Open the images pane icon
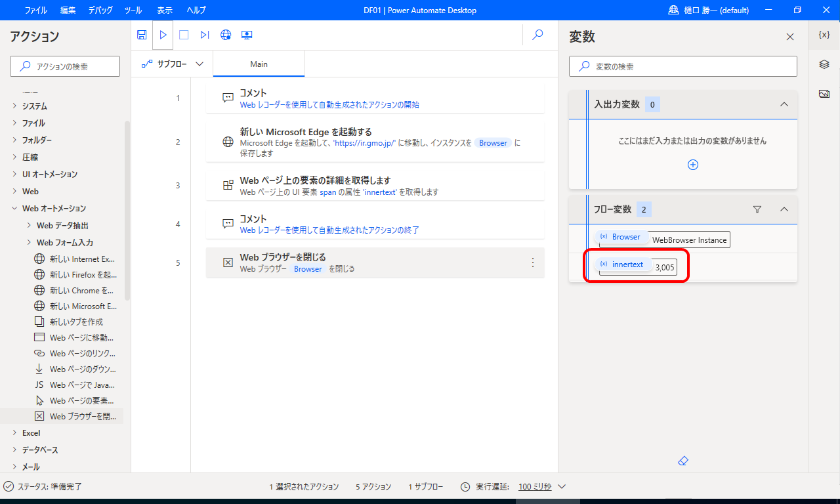Screen dimensions: 840x504 pyautogui.click(x=824, y=94)
